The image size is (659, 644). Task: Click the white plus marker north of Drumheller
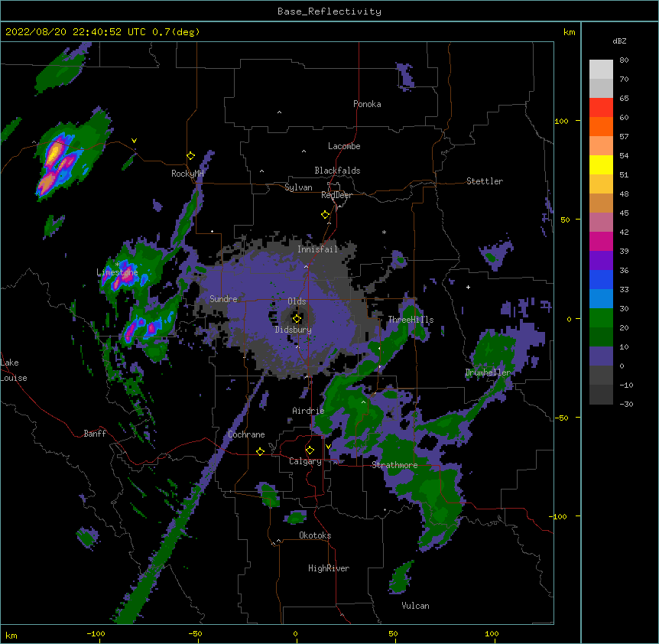point(468,287)
